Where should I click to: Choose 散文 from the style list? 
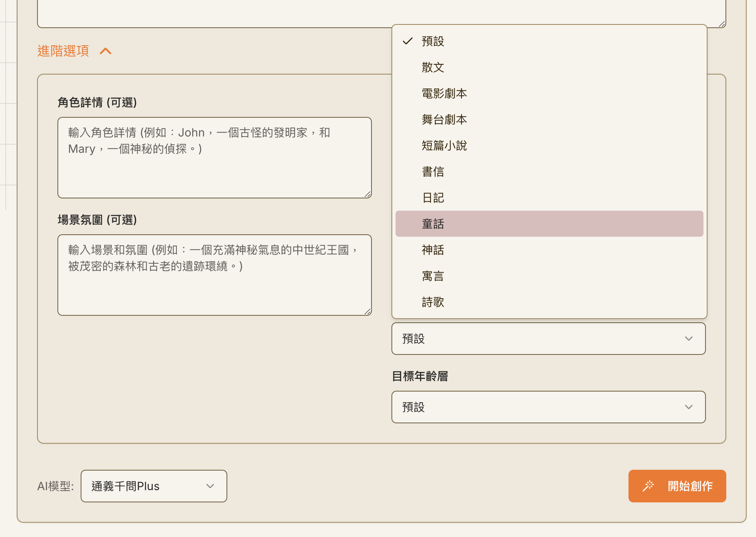point(549,67)
